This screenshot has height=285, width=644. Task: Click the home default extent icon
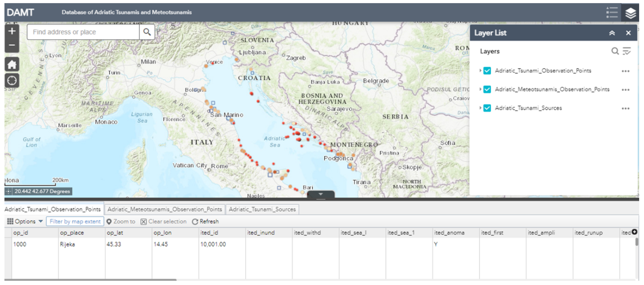(12, 65)
